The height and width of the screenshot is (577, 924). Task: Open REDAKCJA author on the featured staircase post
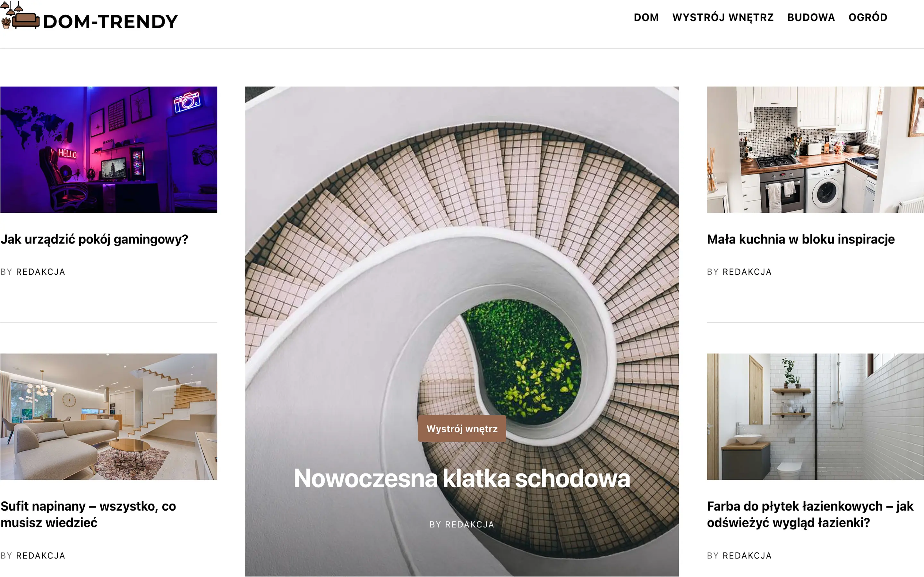pos(470,524)
